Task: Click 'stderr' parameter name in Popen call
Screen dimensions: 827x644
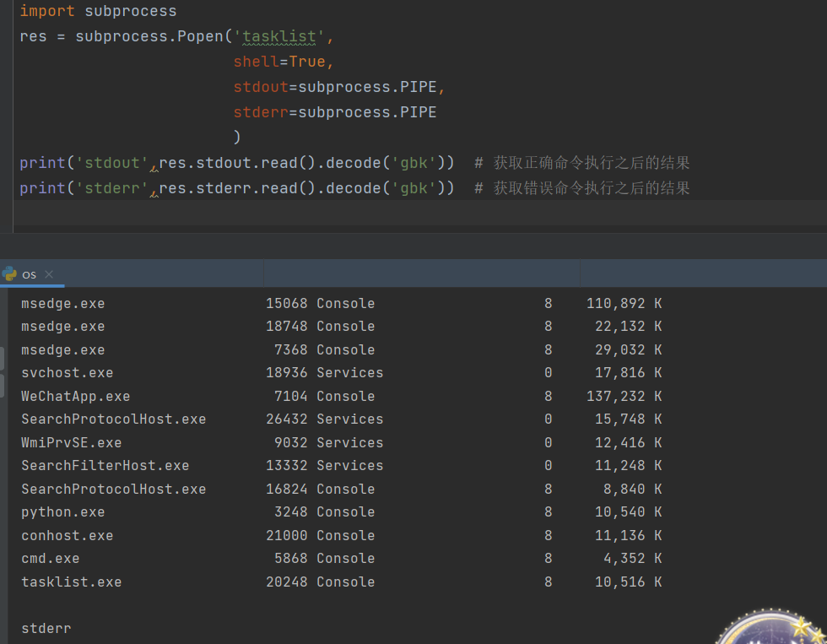Action: tap(261, 112)
